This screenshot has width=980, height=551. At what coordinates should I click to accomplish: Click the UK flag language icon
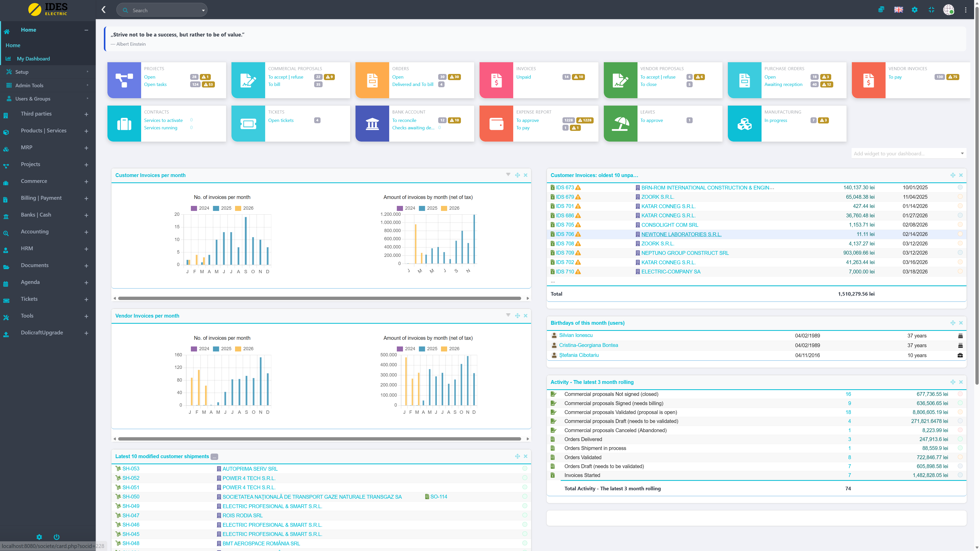pos(898,10)
